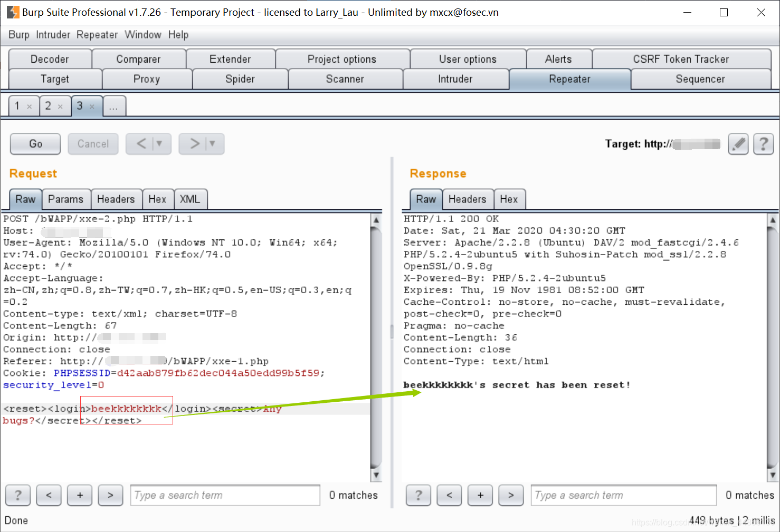Select Repeater sub-tab 1
This screenshot has height=532, width=780.
pos(18,106)
